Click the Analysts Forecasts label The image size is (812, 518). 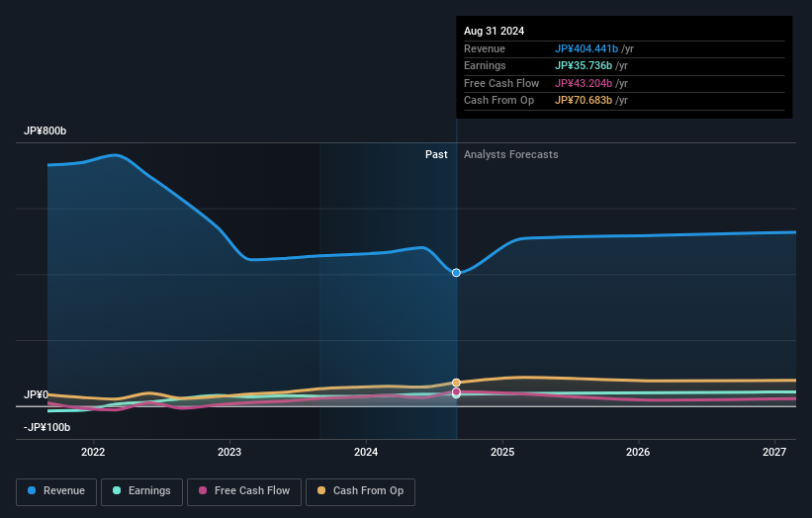coord(511,154)
